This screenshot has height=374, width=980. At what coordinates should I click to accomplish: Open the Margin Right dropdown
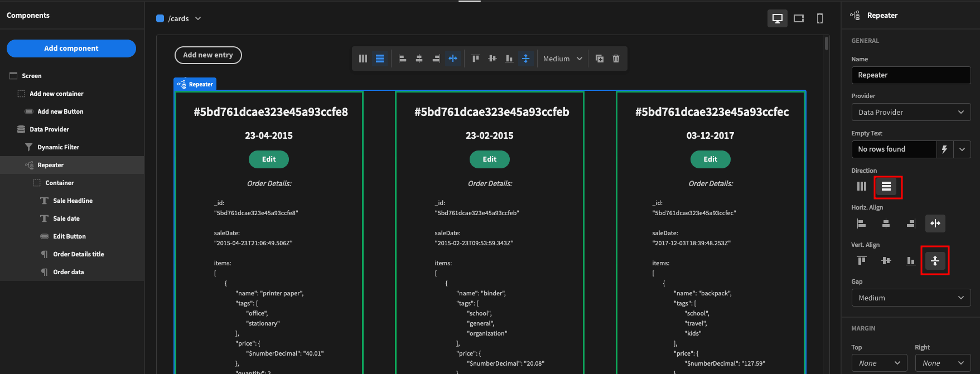943,363
